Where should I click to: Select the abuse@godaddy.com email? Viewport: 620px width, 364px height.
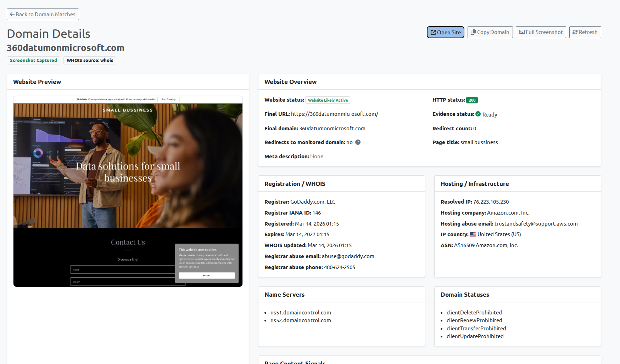tap(348, 256)
